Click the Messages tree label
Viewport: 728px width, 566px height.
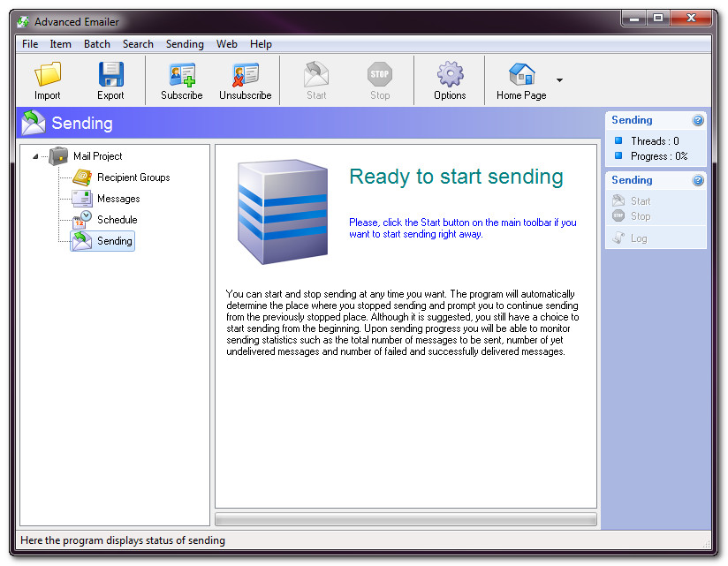[x=118, y=199]
